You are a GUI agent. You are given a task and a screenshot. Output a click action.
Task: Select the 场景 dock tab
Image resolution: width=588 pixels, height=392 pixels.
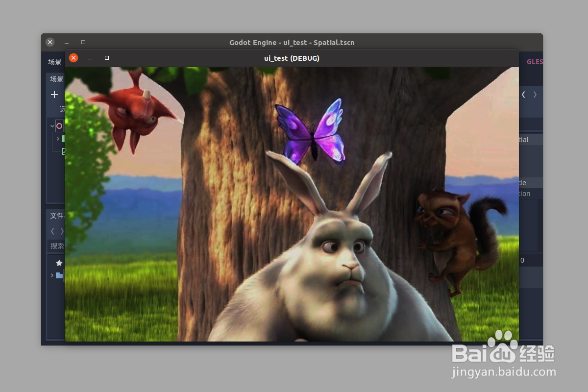click(56, 79)
